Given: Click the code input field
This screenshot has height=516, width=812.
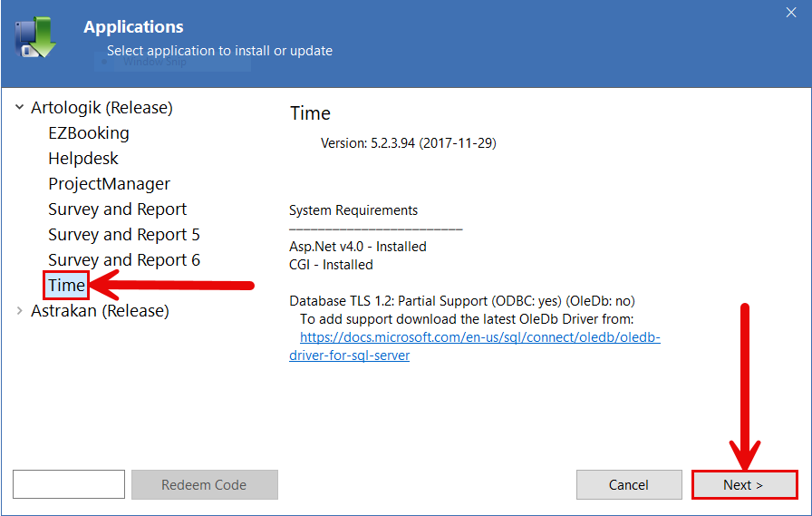Looking at the screenshot, I should [x=69, y=484].
